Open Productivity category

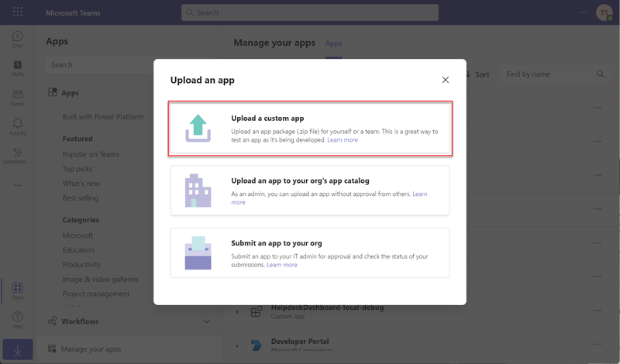pos(81,265)
